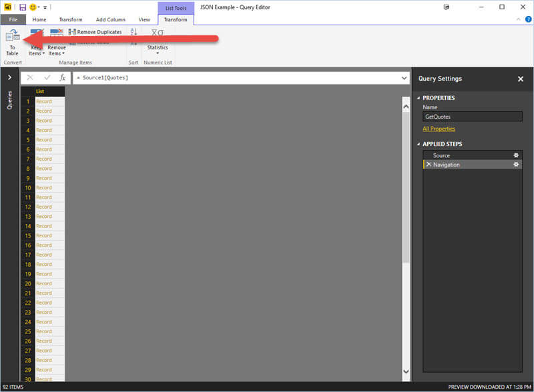Open the Remove Items dropdown
This screenshot has width=534, height=392.
pyautogui.click(x=57, y=48)
